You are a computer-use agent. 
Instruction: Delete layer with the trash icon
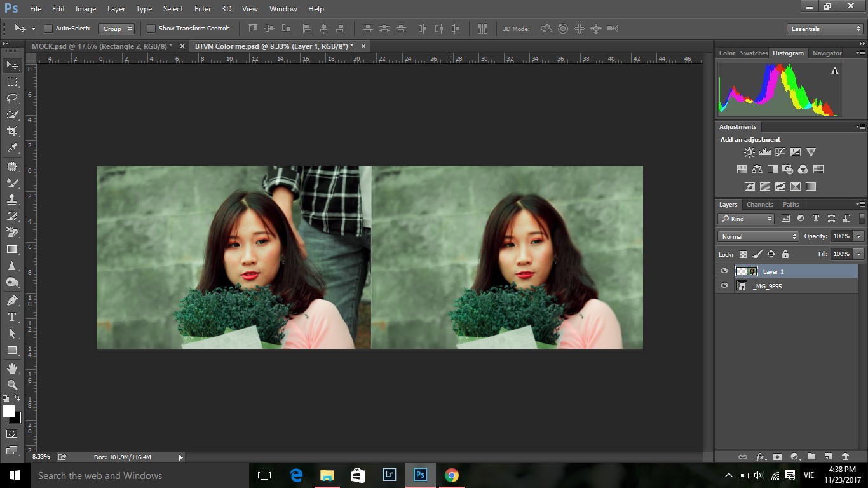click(x=845, y=456)
